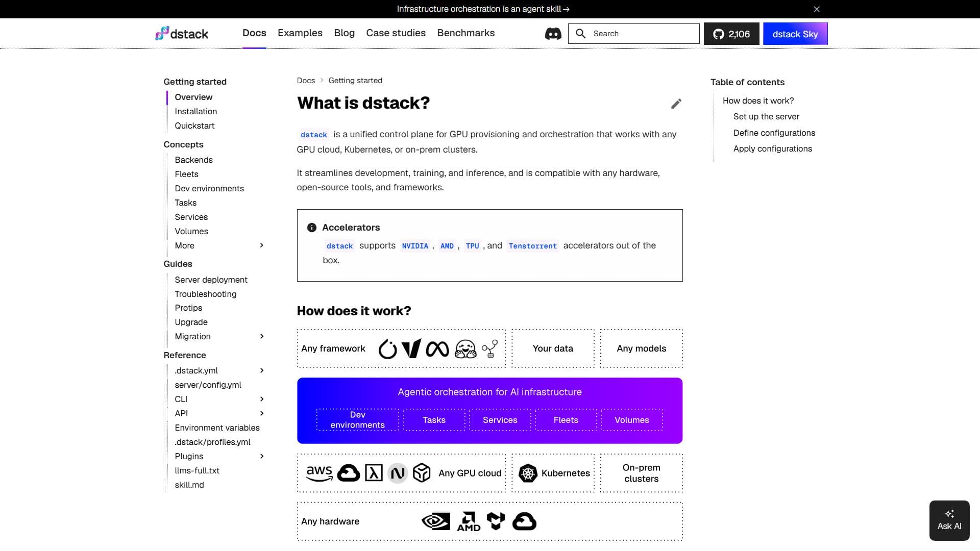980x551 pixels.
Task: Jump to How does it work? in contents
Action: 758,101
